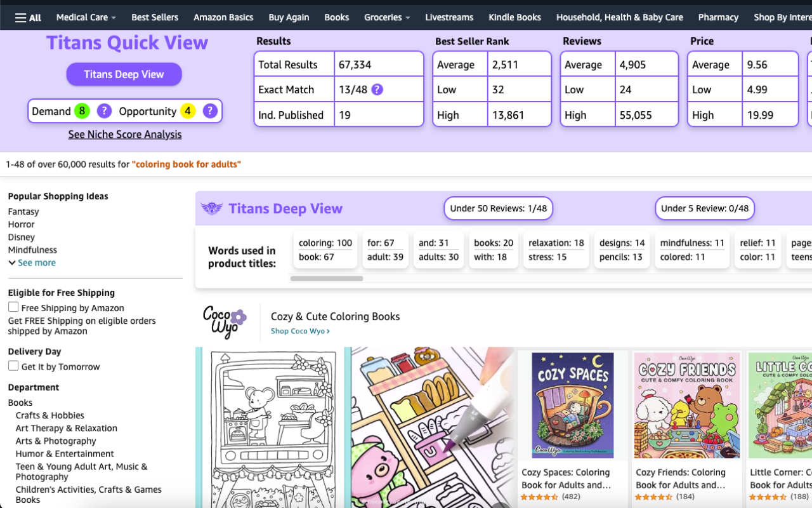
Task: Click the title words horizontal scrollbar
Action: pyautogui.click(x=327, y=278)
